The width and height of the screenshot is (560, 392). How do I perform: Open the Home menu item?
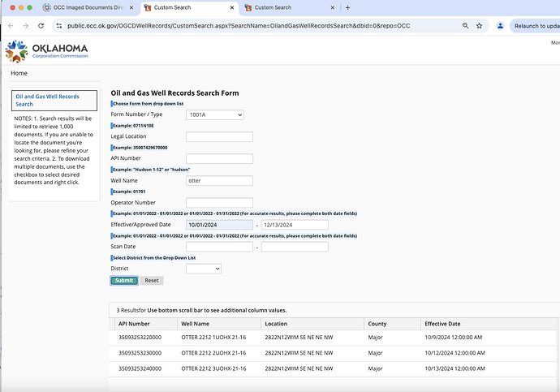point(19,74)
